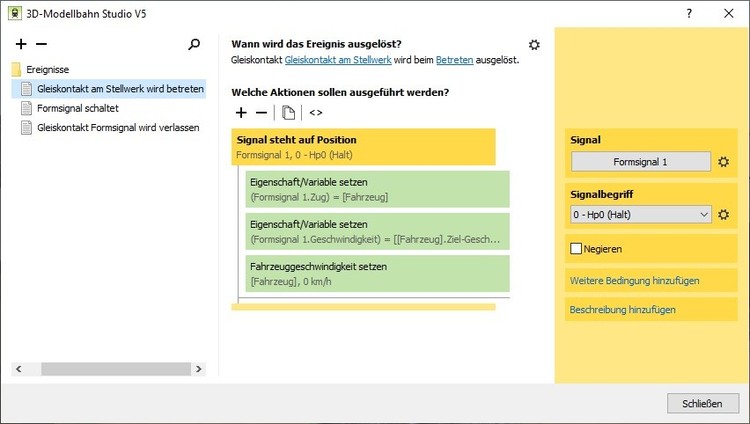Click 'Weitere Bedingung hinzufügen'
This screenshot has height=424, width=750.
[x=634, y=280]
